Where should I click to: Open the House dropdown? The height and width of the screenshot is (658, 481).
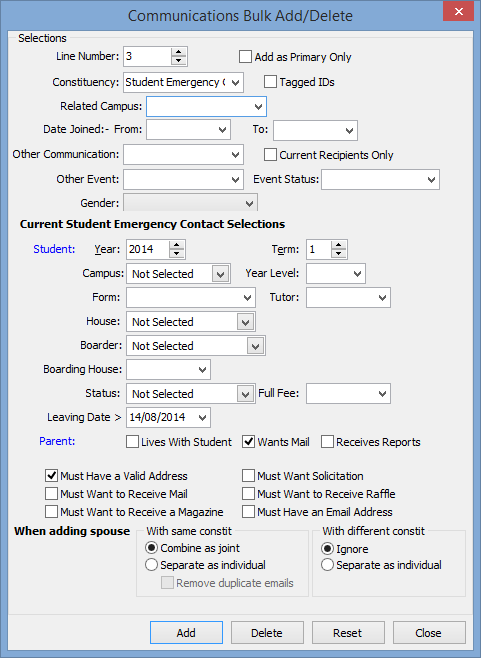(246, 322)
